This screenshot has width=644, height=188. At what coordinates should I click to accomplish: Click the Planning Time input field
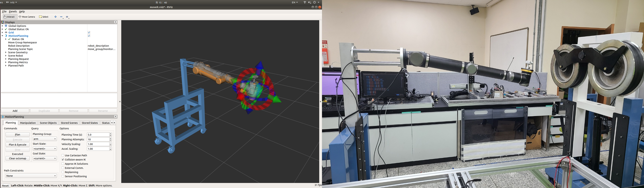click(98, 135)
